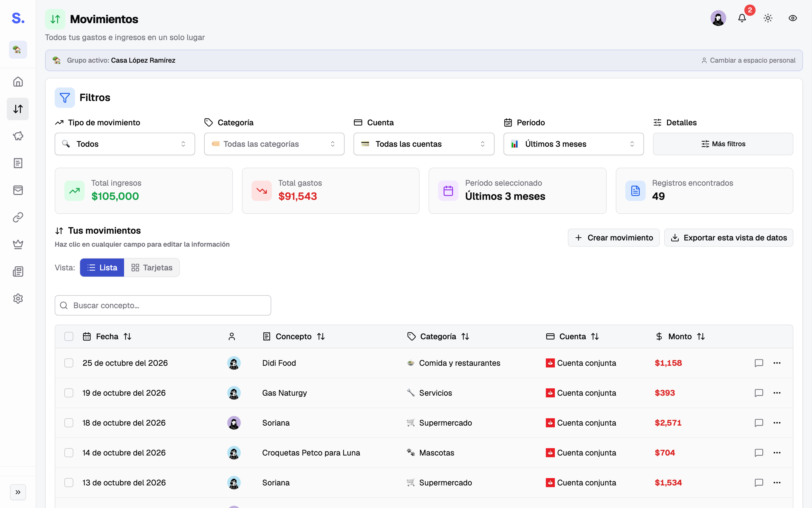Open the receipt icon in sidebar

pyautogui.click(x=18, y=163)
